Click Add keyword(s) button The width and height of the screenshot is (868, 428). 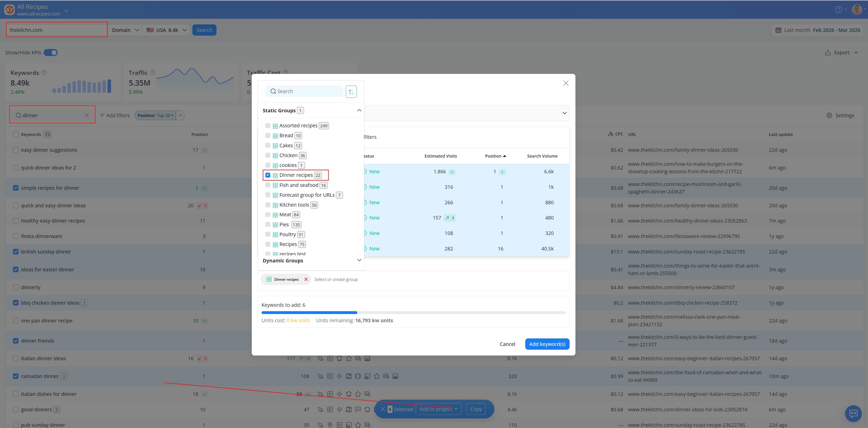(547, 344)
